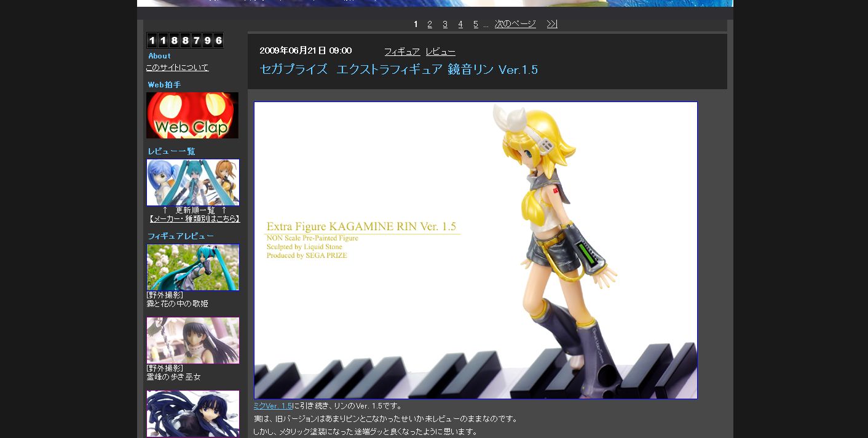
Task: Open the レビュー category link
Action: click(441, 52)
